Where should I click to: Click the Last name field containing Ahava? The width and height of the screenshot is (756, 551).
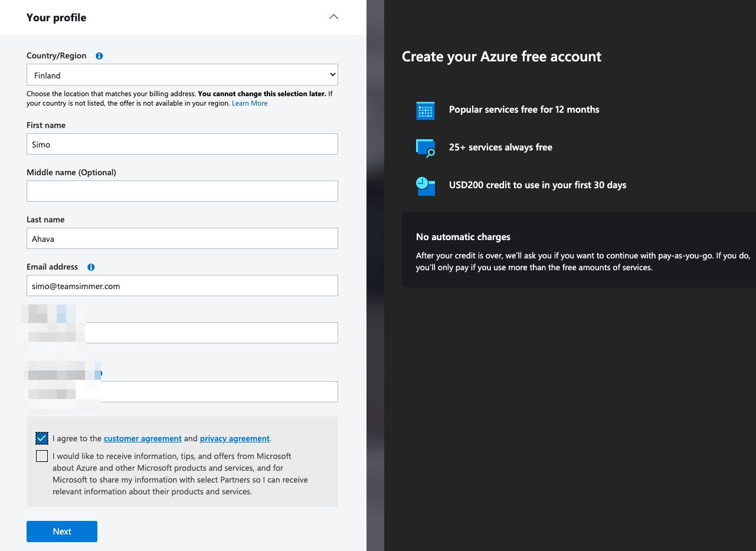tap(182, 238)
